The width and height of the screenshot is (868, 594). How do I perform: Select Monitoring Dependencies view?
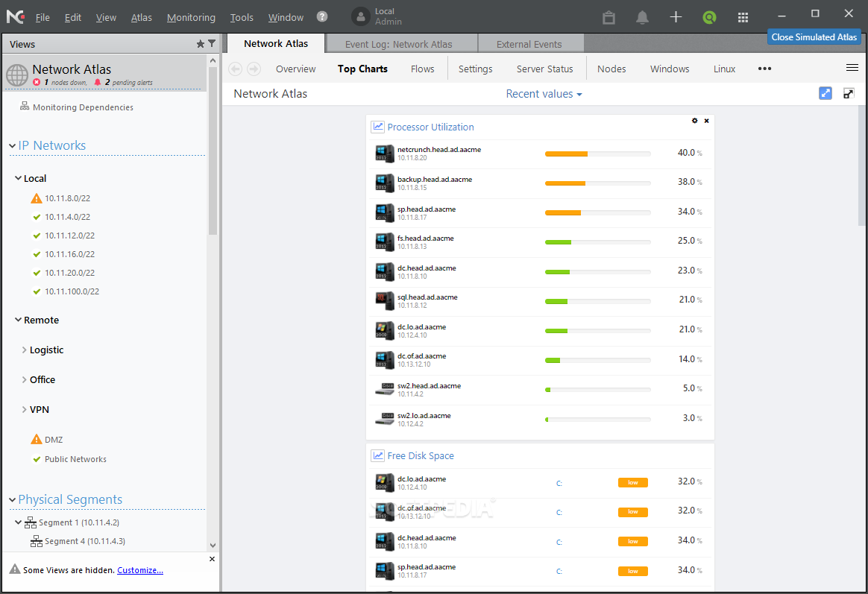(83, 107)
